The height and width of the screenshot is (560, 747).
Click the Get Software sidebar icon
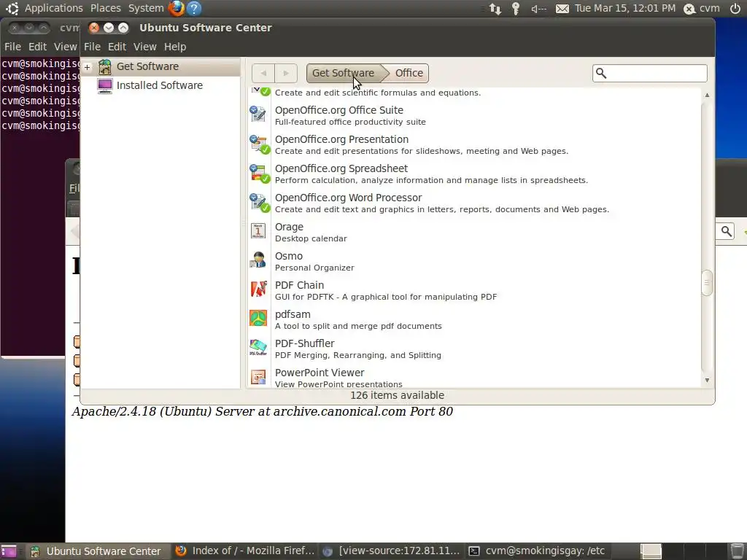[105, 66]
